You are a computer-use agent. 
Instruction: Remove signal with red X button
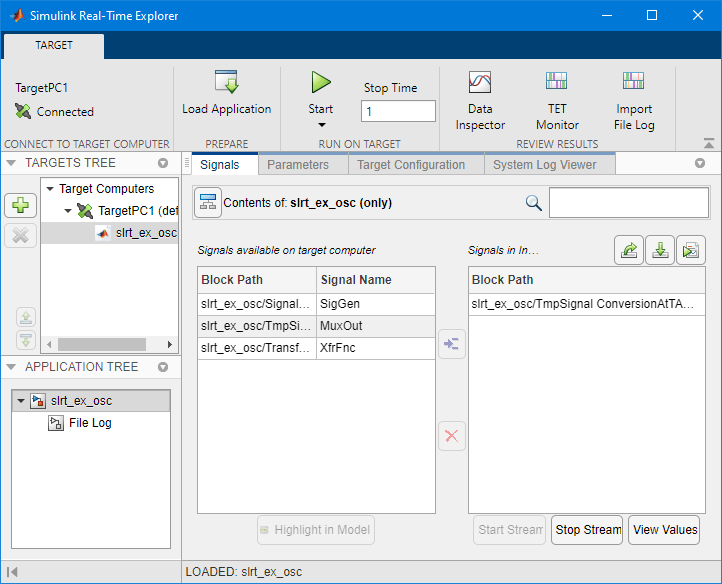coord(451,436)
